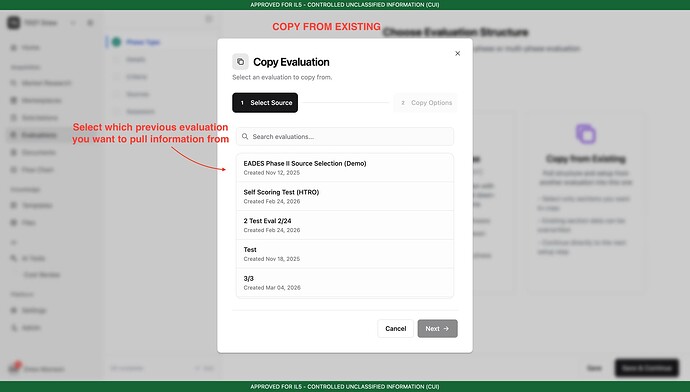Click the Next button

coord(437,329)
